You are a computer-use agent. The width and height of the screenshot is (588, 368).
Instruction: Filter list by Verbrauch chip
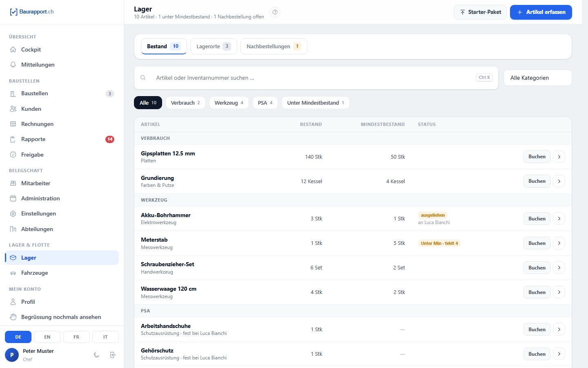click(x=185, y=103)
